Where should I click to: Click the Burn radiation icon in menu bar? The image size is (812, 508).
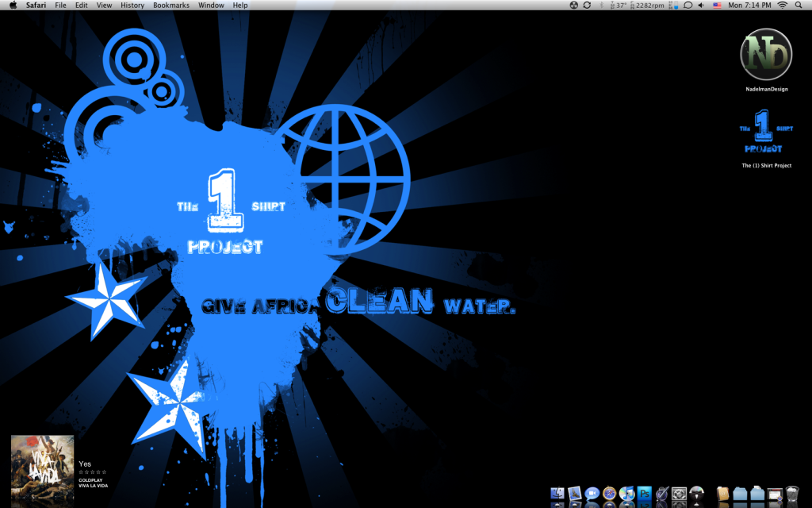click(x=574, y=6)
